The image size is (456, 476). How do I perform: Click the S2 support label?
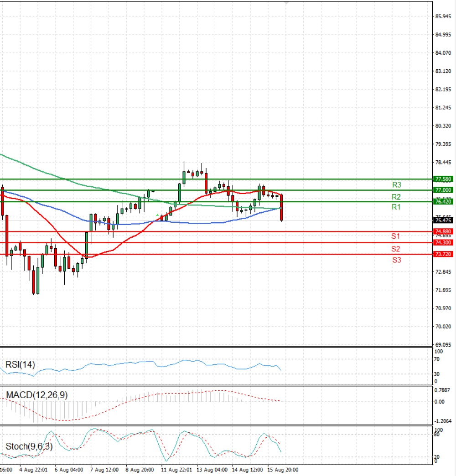coord(395,249)
